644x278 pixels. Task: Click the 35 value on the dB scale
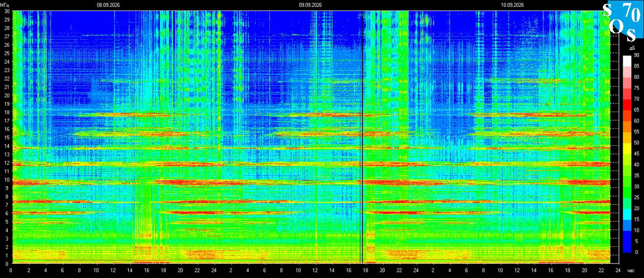[636, 176]
